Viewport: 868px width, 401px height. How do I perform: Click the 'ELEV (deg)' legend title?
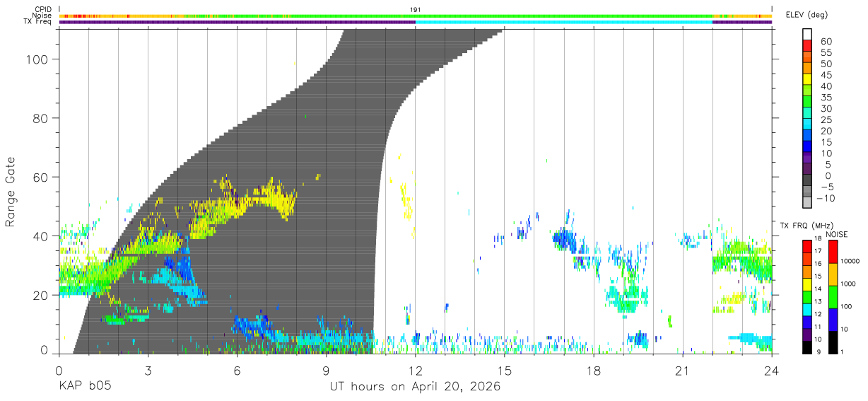point(807,14)
